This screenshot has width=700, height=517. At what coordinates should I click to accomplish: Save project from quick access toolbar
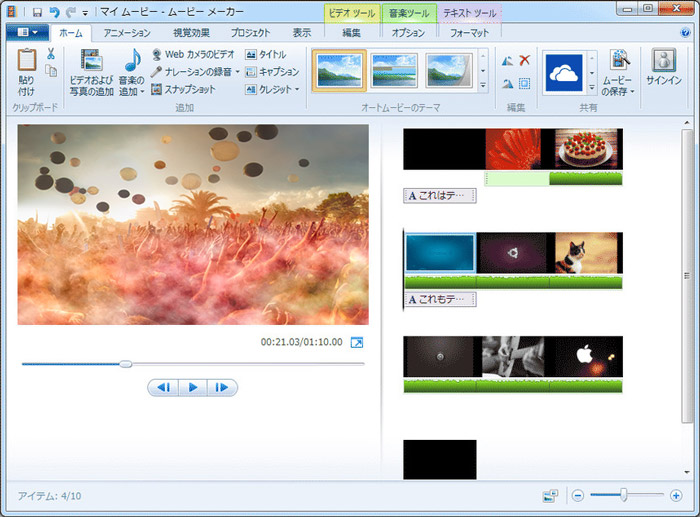point(38,12)
